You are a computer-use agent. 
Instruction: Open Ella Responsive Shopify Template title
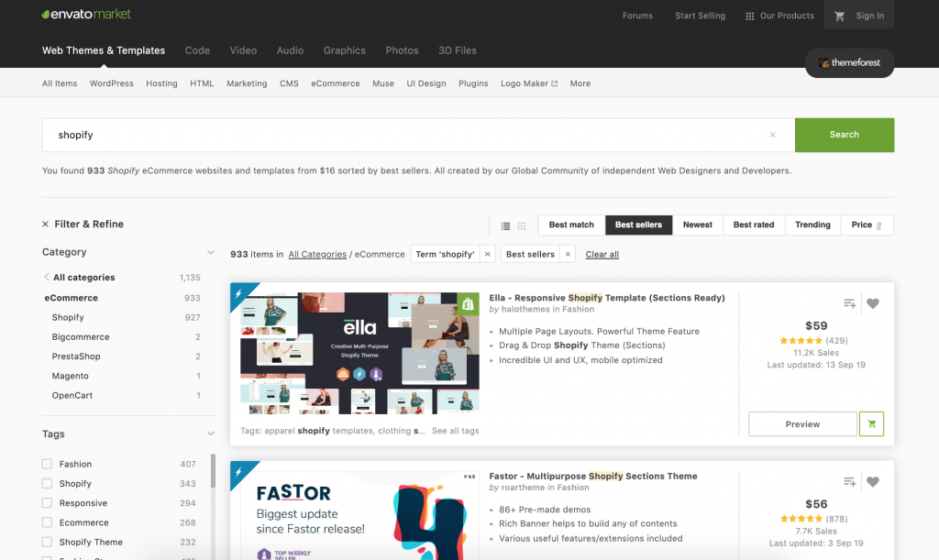pyautogui.click(x=607, y=297)
